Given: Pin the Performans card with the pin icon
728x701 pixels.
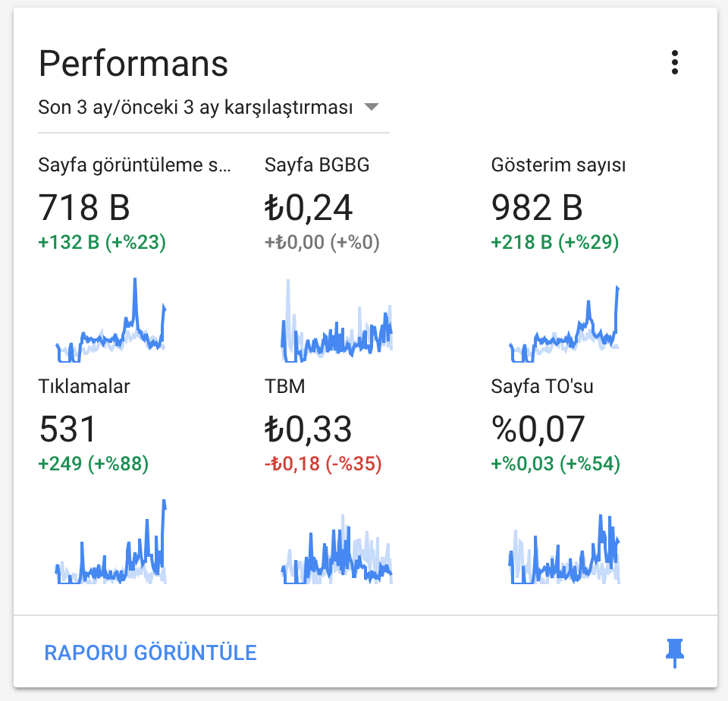Looking at the screenshot, I should pyautogui.click(x=675, y=652).
